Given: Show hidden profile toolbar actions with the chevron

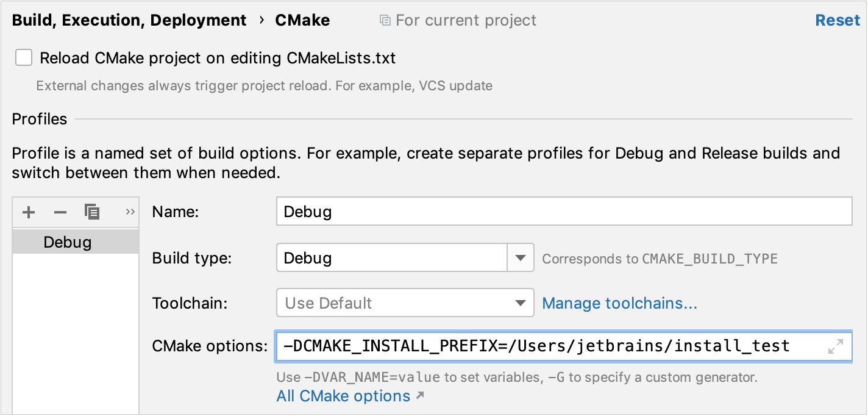Looking at the screenshot, I should pos(130,212).
